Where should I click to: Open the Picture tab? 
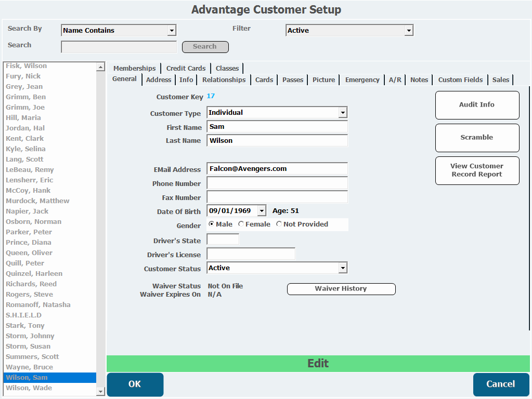tap(323, 79)
